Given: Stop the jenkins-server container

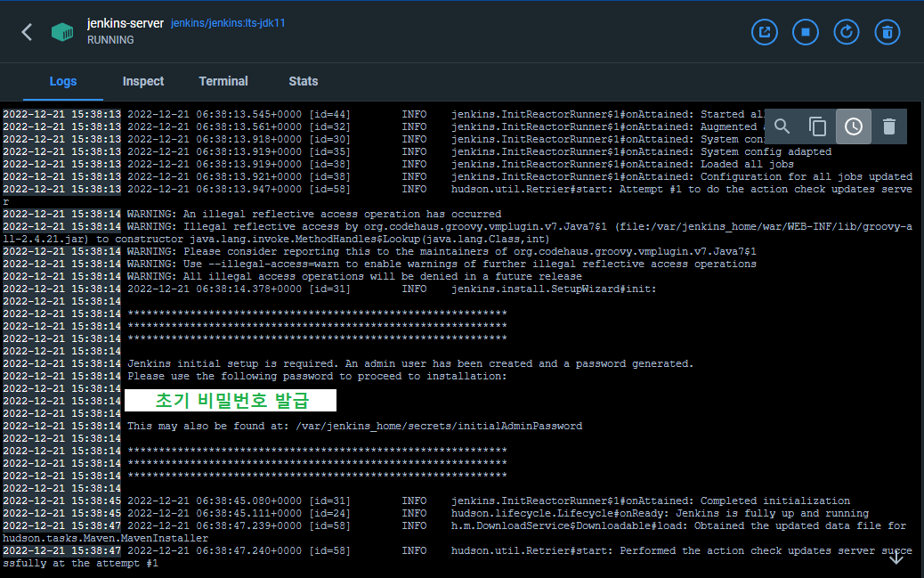Looking at the screenshot, I should click(806, 32).
